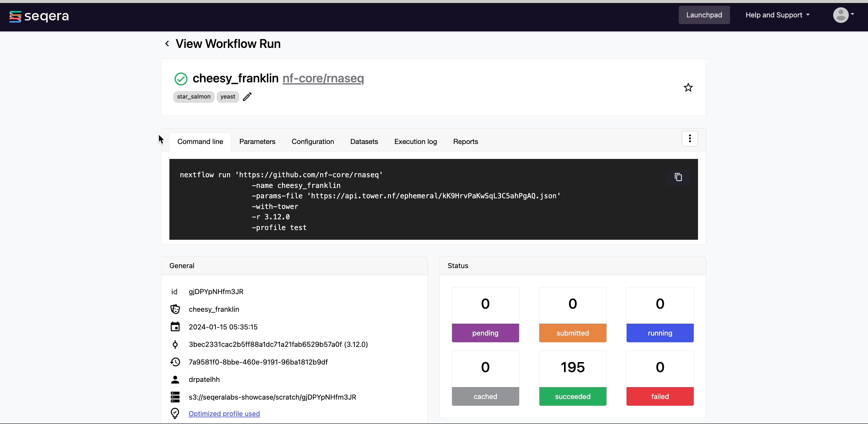This screenshot has height=424, width=868.
Task: Click the copy command icon in terminal
Action: (678, 177)
